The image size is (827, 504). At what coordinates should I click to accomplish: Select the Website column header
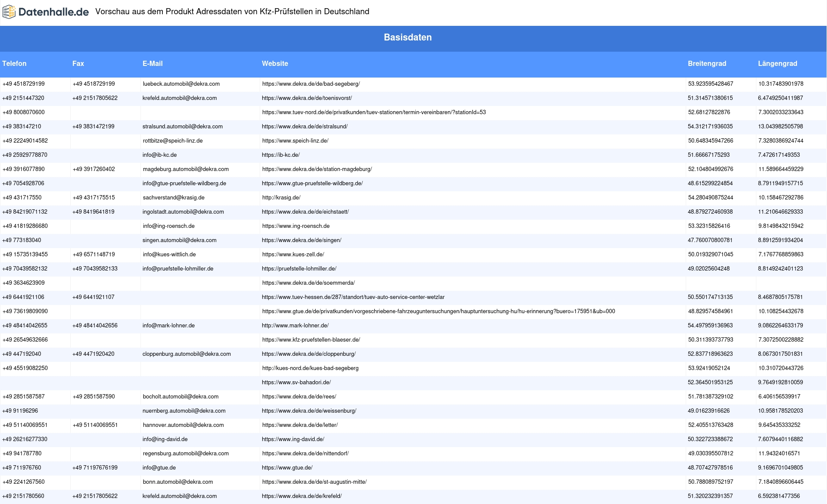tap(275, 64)
